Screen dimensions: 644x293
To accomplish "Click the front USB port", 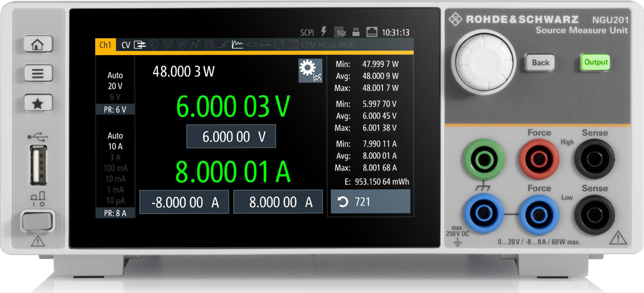I will tap(38, 165).
